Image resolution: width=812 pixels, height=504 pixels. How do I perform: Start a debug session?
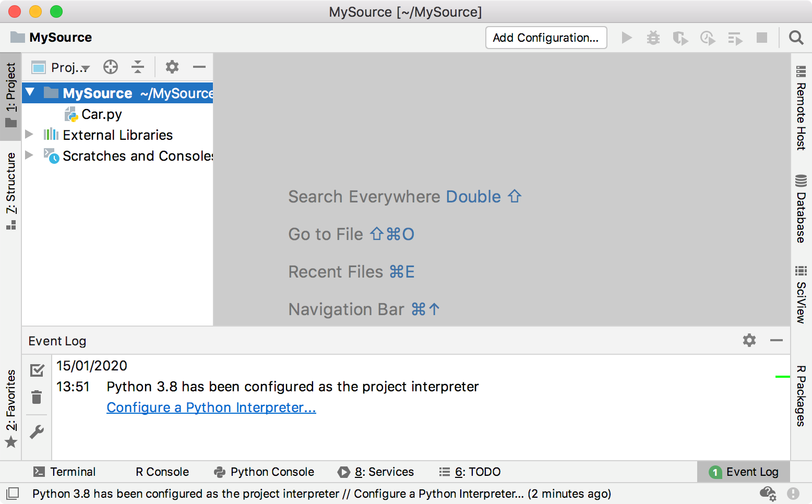653,37
